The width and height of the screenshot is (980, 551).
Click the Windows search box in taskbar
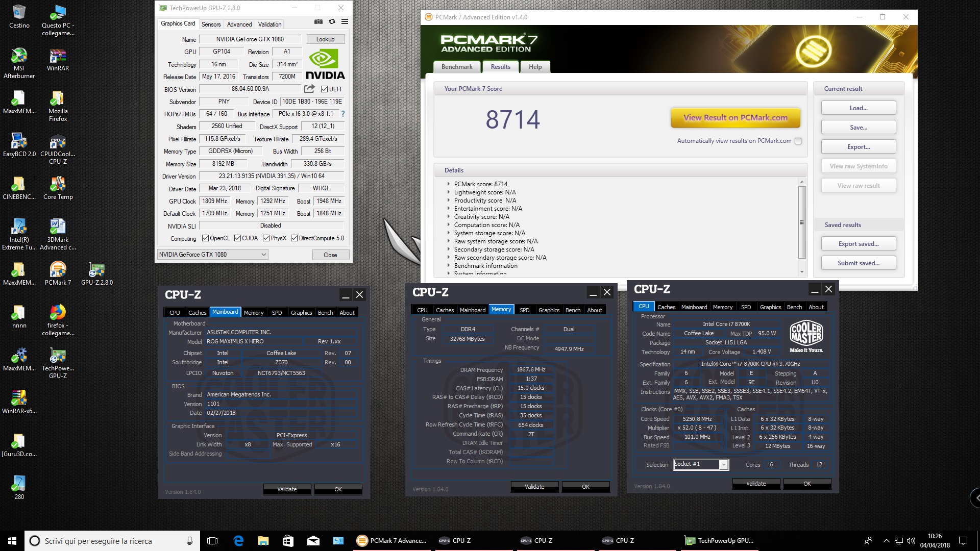[112, 541]
